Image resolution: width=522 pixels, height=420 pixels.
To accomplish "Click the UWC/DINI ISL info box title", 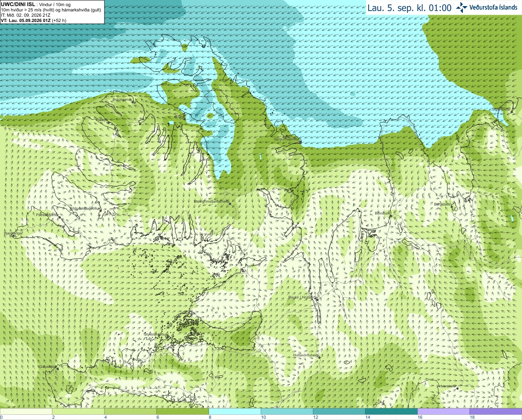I will 17,4.
